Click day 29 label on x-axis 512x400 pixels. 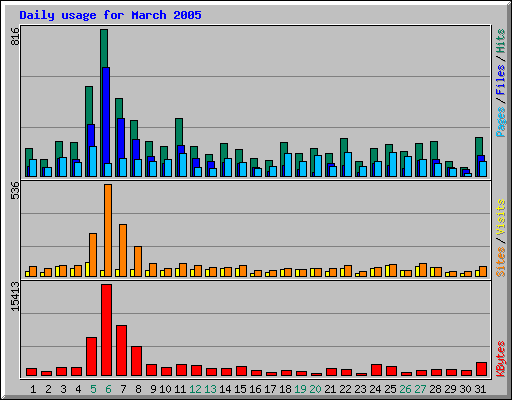450,389
